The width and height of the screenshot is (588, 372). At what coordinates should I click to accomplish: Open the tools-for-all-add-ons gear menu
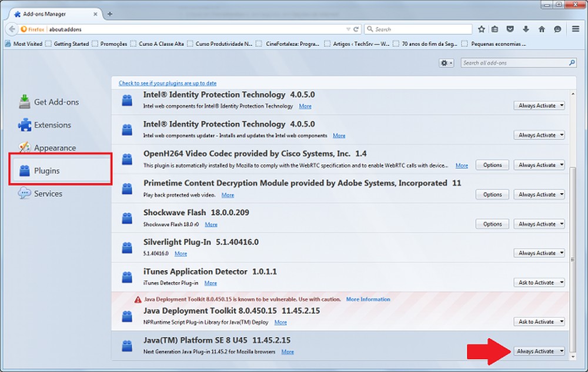tap(445, 62)
